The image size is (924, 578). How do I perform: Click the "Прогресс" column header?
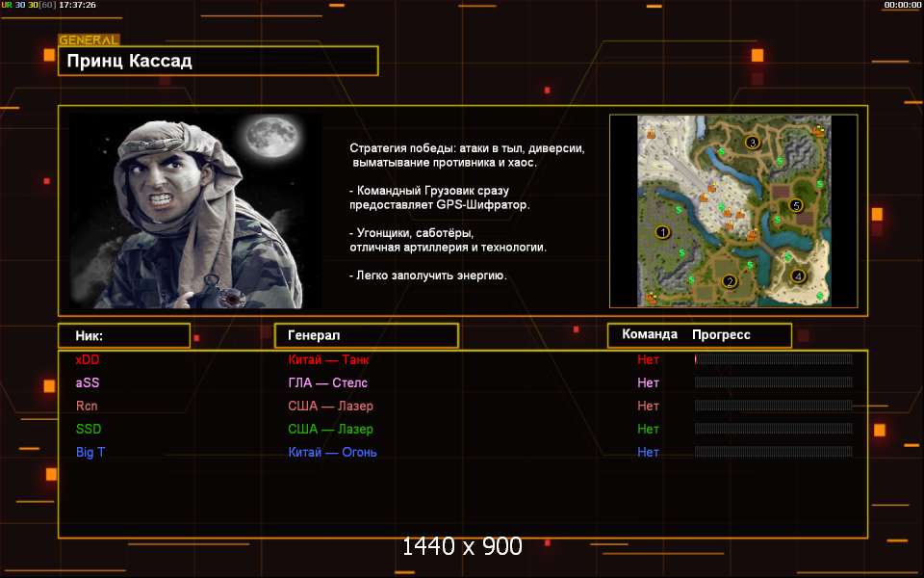(x=721, y=335)
